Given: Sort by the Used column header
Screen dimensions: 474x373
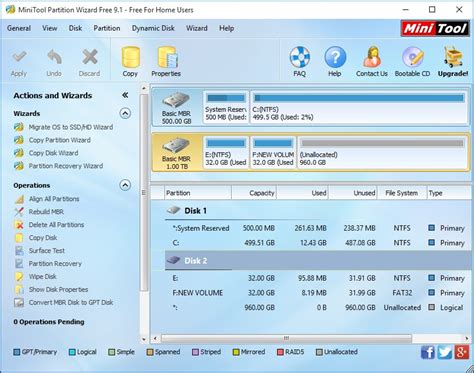Looking at the screenshot, I should click(x=303, y=193).
